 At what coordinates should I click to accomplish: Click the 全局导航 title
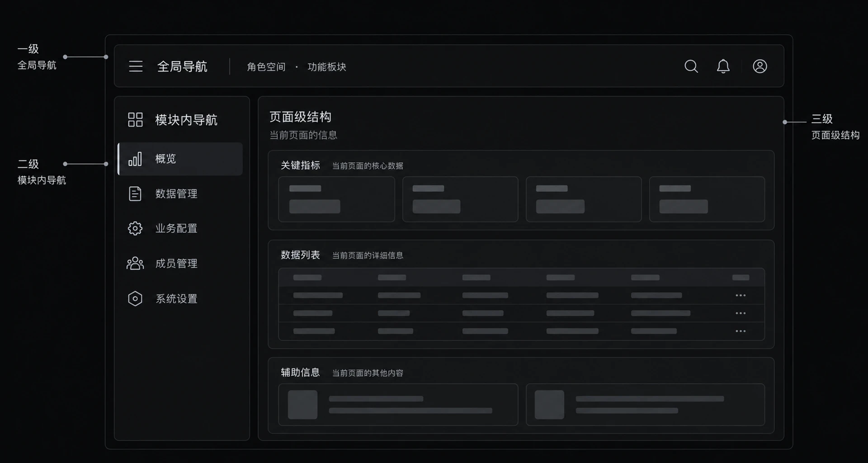182,66
